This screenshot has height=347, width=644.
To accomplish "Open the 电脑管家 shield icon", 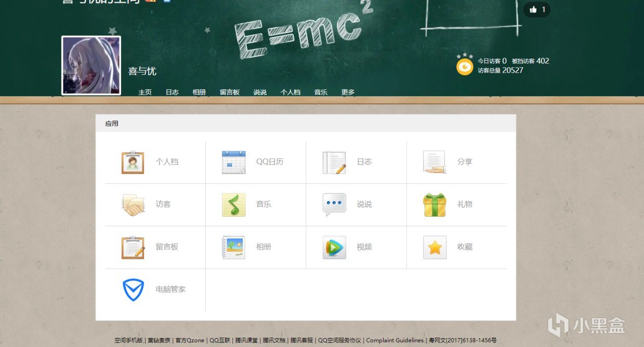I will coord(133,290).
